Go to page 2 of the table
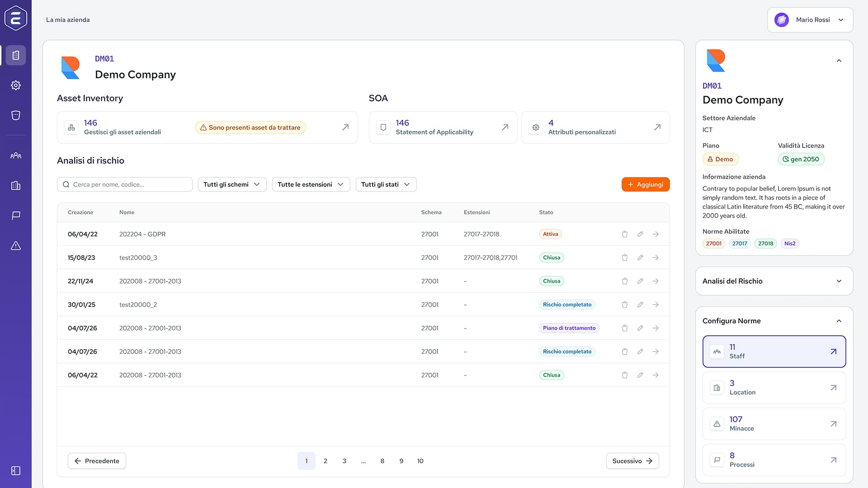Screen dimensions: 868x488 coord(325,461)
